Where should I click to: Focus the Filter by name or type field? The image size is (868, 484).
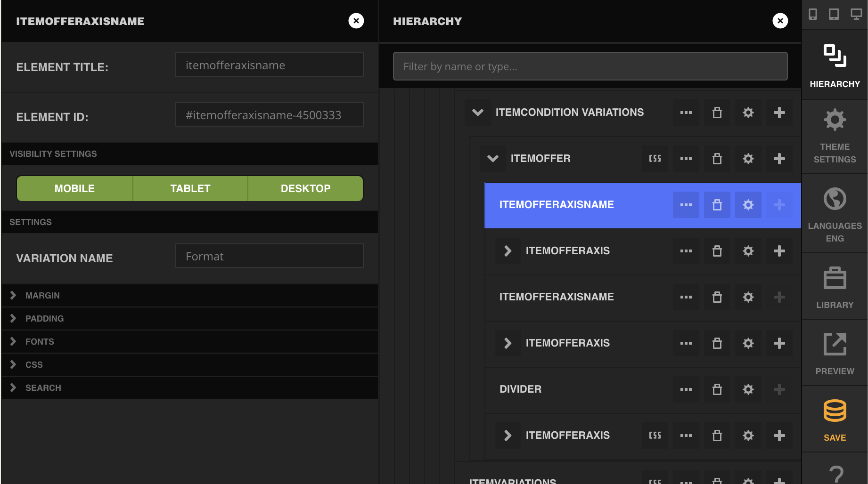590,66
